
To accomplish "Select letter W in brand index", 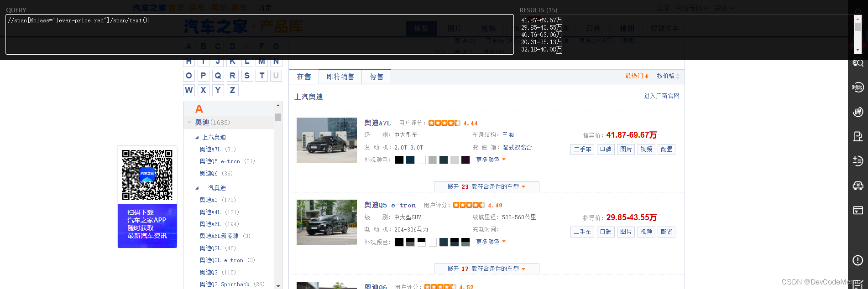I will pos(189,90).
